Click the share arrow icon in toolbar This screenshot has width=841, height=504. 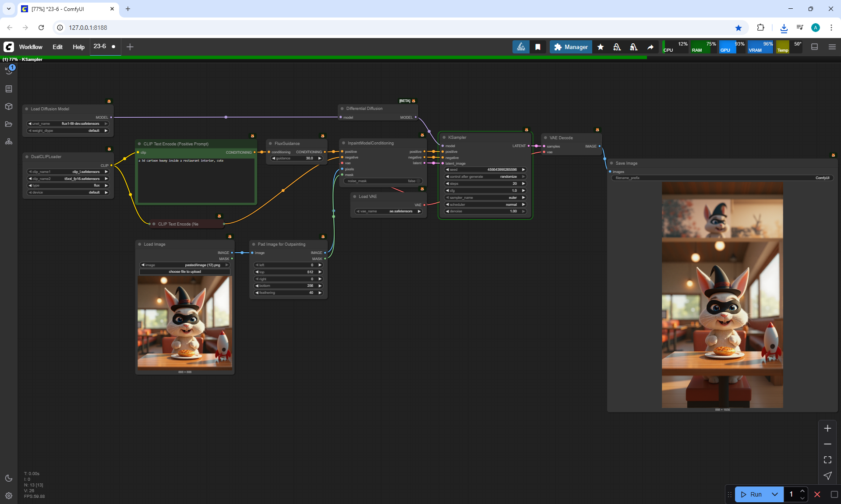click(x=650, y=47)
